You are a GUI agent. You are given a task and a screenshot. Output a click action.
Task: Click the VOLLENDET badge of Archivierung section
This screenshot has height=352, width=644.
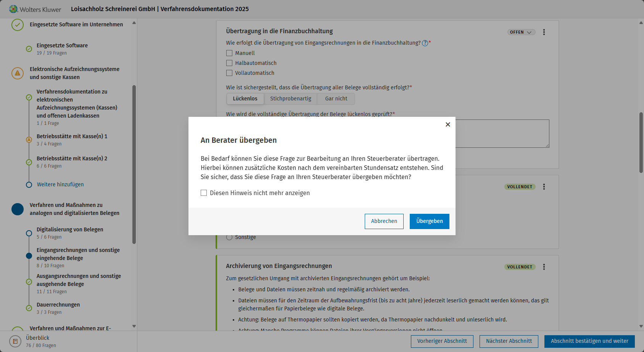(x=520, y=267)
